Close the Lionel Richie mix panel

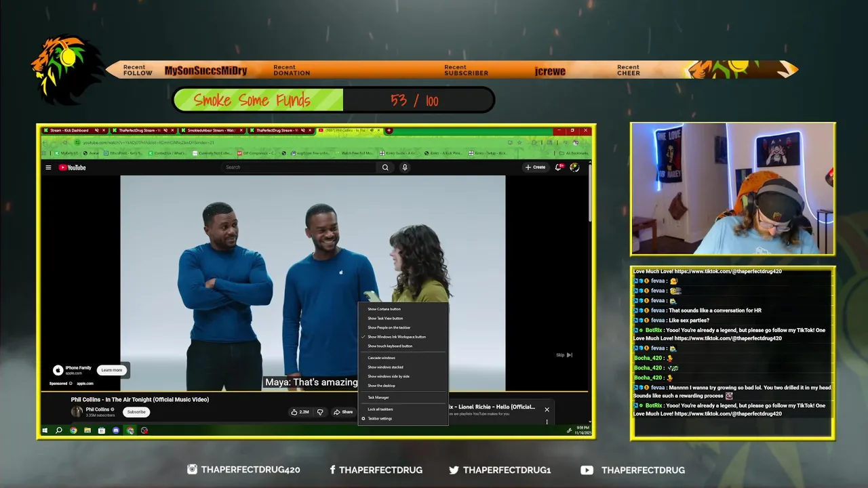tap(547, 409)
